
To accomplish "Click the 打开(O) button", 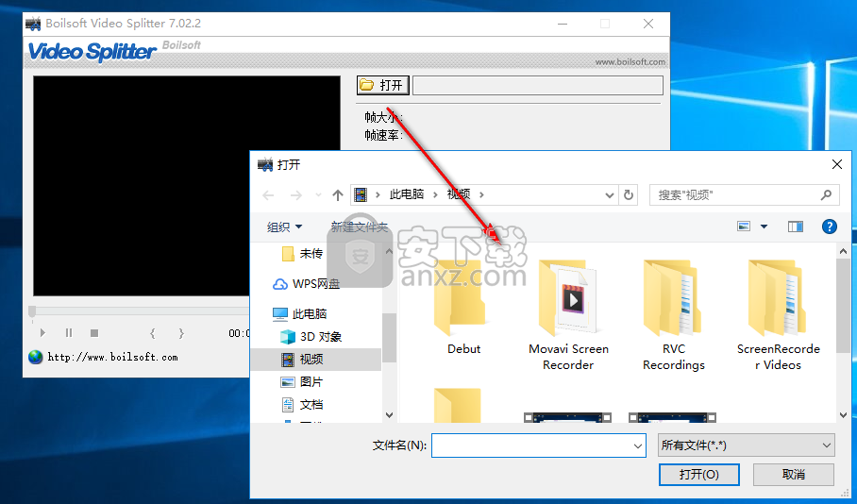I will point(699,475).
